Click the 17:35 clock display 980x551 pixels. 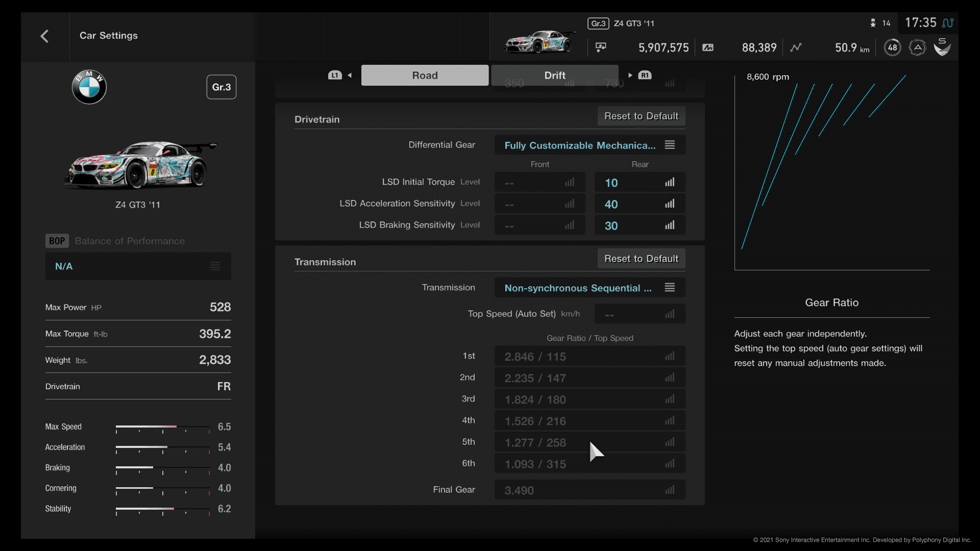coord(920,23)
